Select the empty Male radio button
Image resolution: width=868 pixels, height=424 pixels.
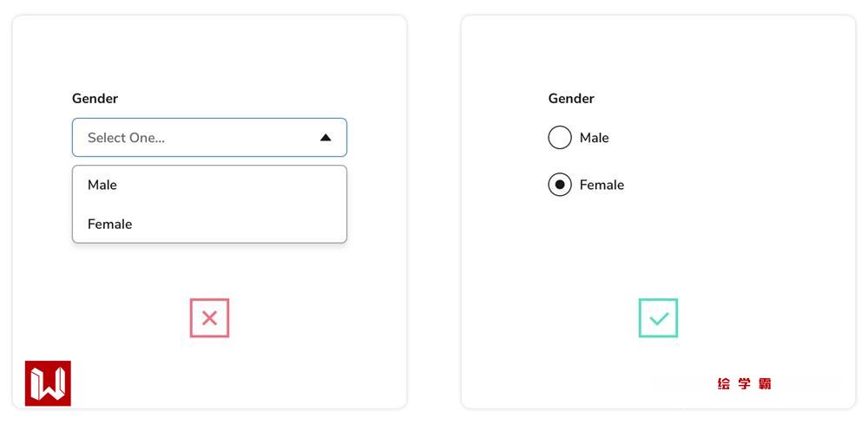(x=560, y=138)
